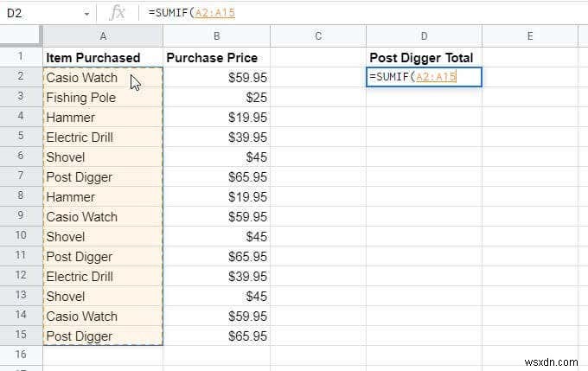Click the Purchase Price header cell

coord(216,58)
